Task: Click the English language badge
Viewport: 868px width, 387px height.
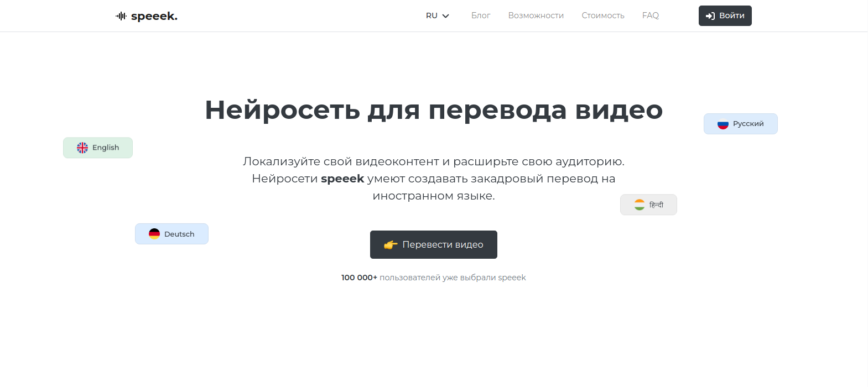Action: tap(98, 148)
